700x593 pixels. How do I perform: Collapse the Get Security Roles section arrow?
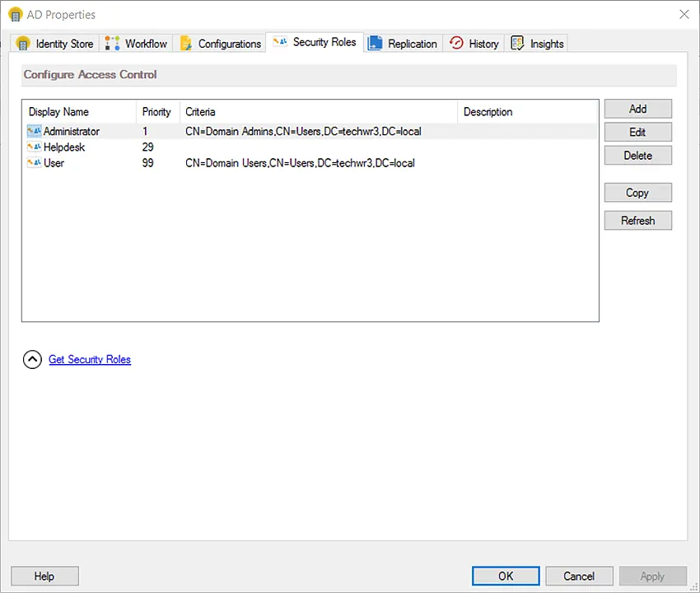point(32,359)
